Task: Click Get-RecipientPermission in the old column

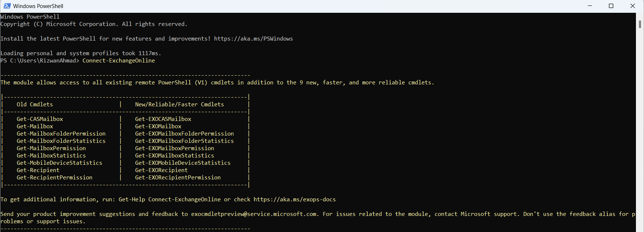Action: (54, 178)
